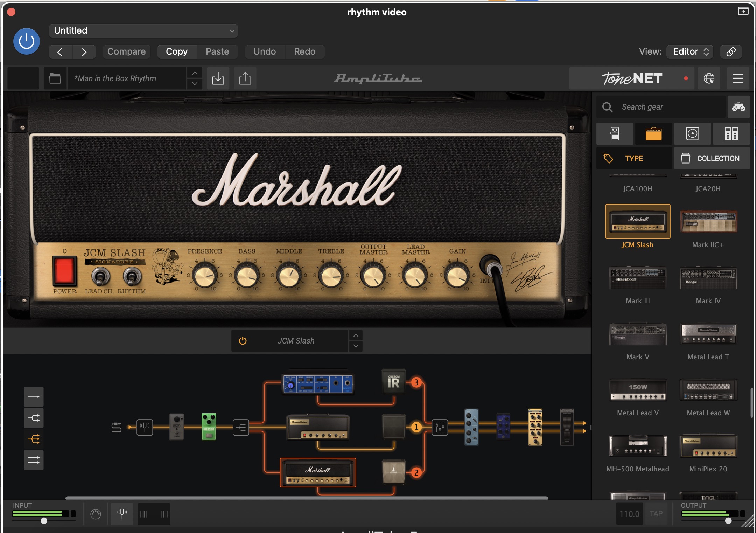Image resolution: width=756 pixels, height=533 pixels.
Task: Switch to the TYPE filter tab
Action: click(634, 158)
